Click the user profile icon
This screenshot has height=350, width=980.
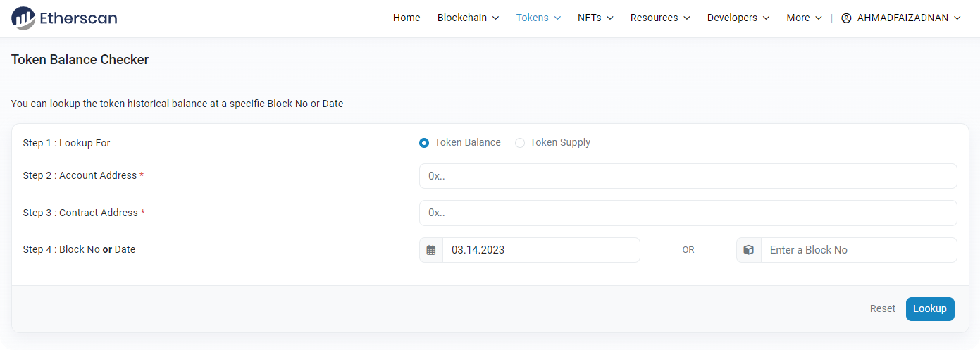coord(846,18)
